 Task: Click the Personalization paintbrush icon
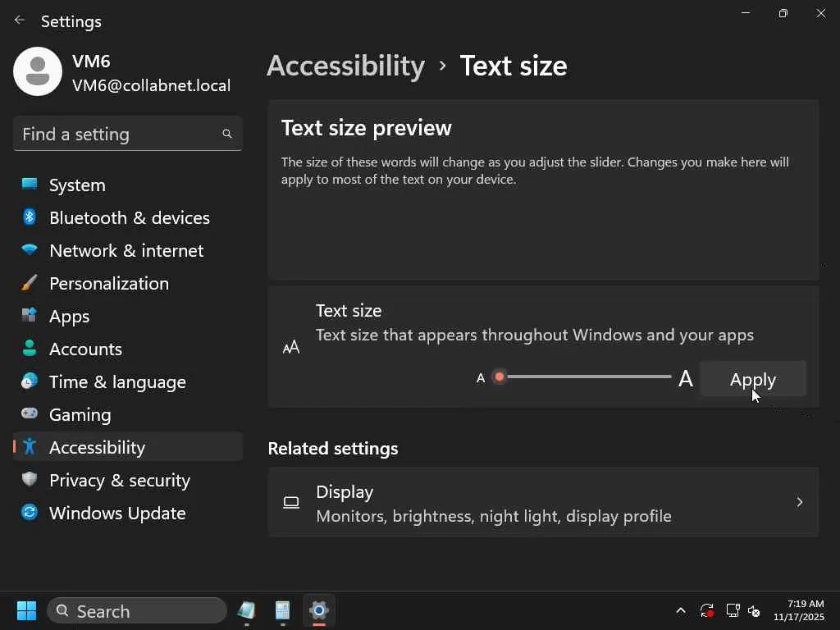coord(30,283)
